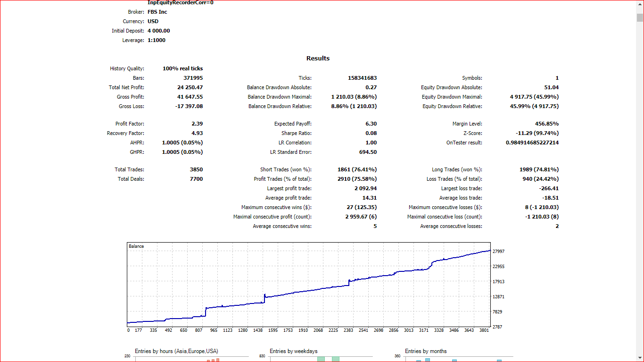644x362 pixels.
Task: Select Balance Drawdown Absolute '0.27'
Action: (x=372, y=87)
